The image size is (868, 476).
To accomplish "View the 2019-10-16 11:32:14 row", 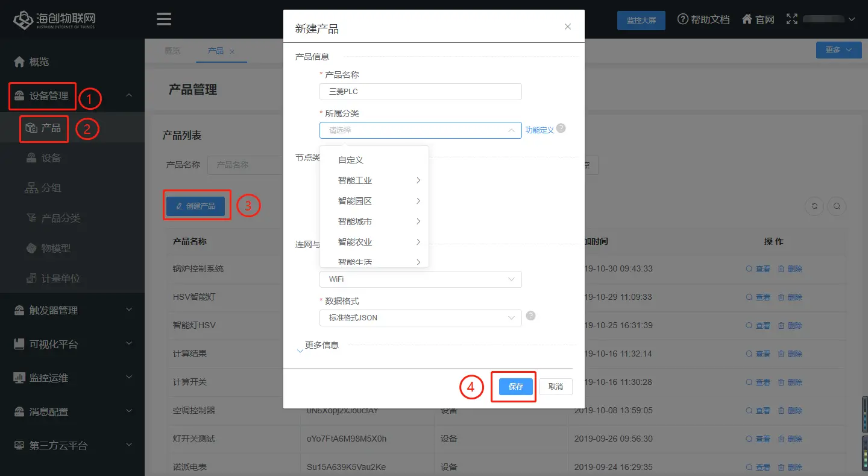I will 758,354.
